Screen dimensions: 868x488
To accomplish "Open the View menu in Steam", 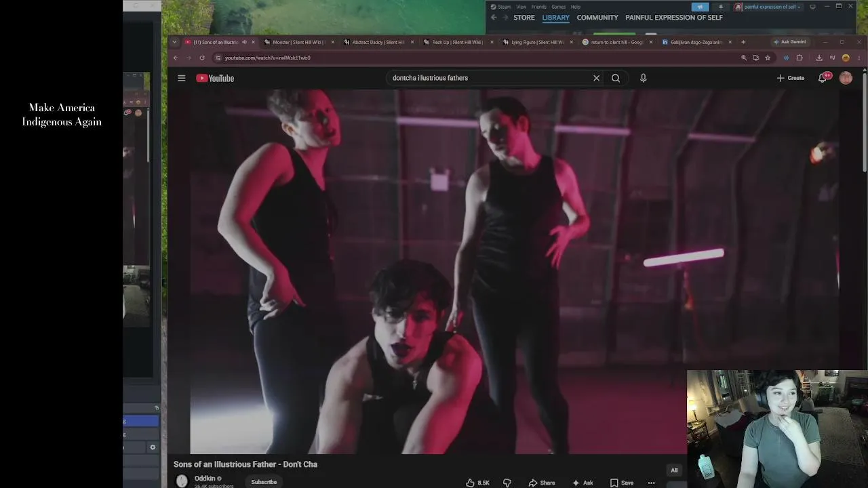I will (521, 7).
